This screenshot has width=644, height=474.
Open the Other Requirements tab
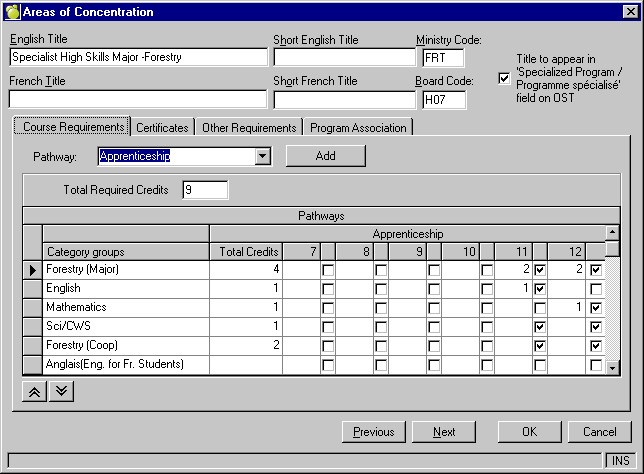[x=249, y=128]
